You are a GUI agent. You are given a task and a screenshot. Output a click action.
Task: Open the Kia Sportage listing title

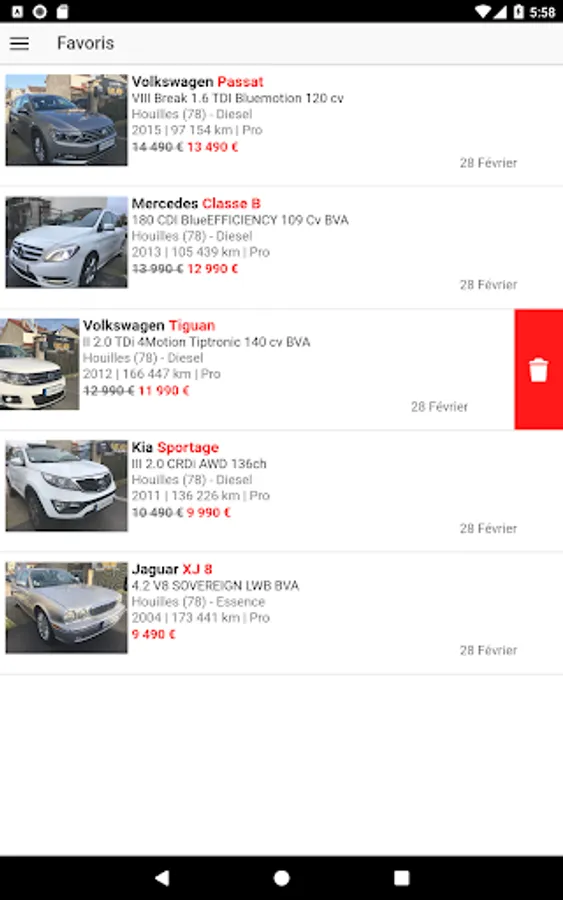[x=176, y=447]
